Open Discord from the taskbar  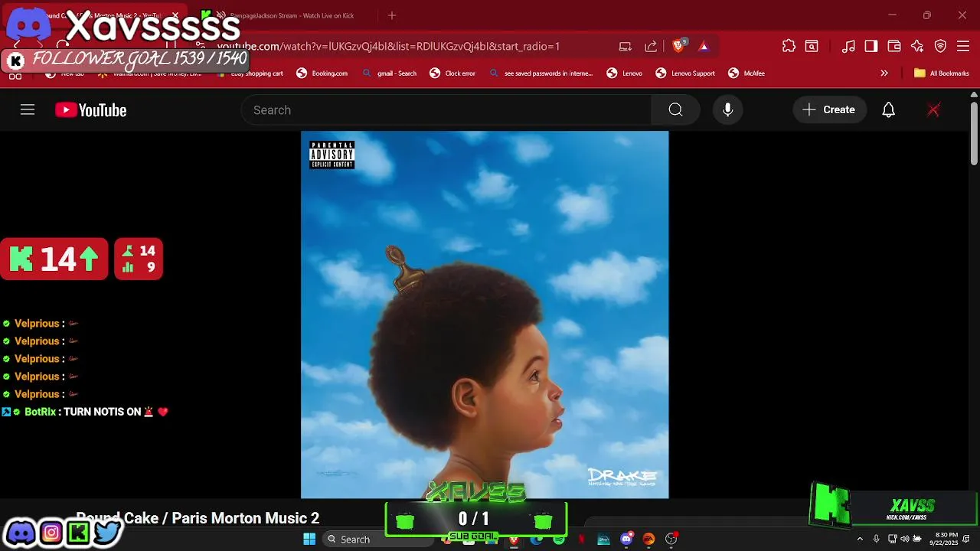(x=626, y=539)
